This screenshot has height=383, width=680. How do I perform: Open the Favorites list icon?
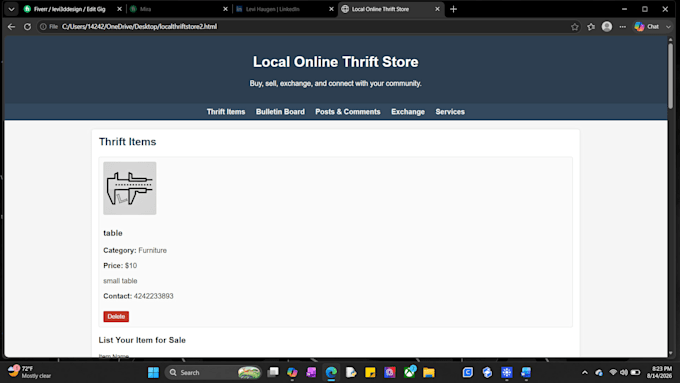(x=591, y=27)
